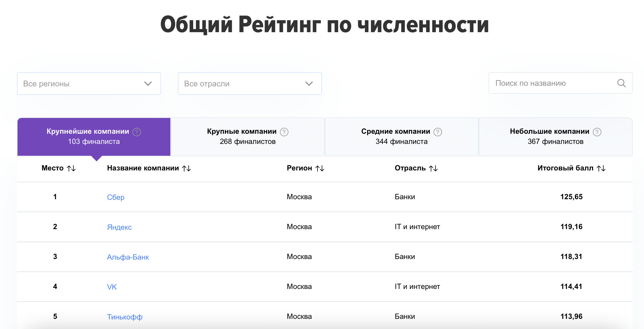Click score 114,41 in VK row

coord(571,286)
